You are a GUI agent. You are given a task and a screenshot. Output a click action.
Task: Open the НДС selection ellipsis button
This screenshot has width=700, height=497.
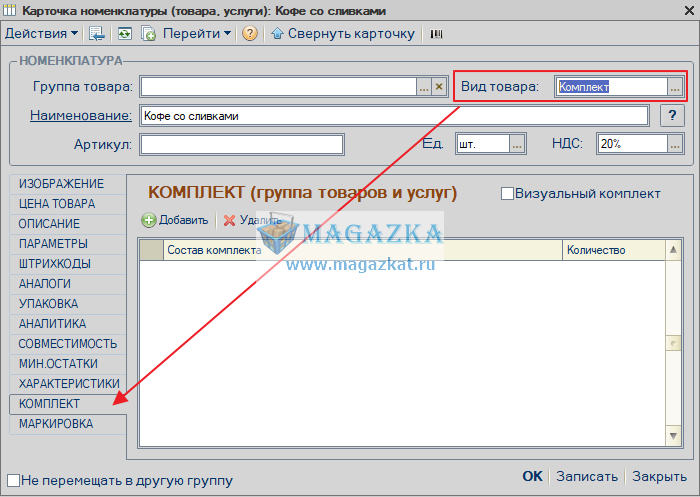(675, 144)
